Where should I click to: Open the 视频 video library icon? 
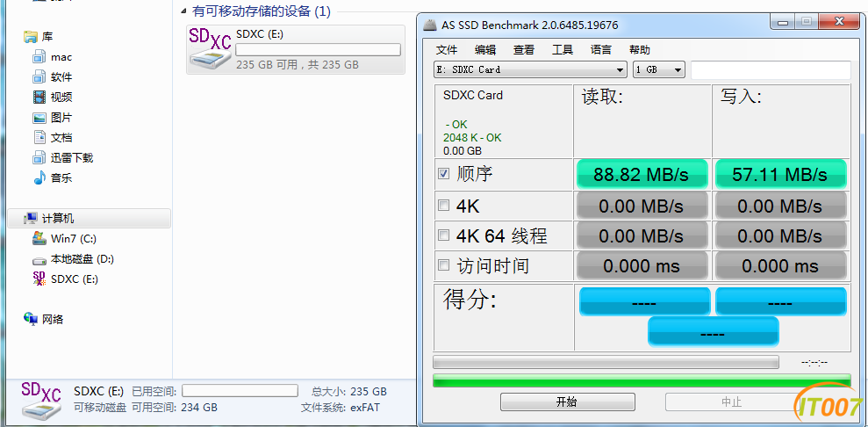pos(39,98)
